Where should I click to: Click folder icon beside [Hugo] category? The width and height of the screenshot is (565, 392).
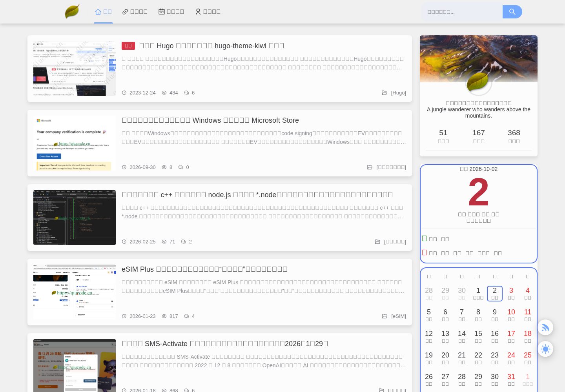[385, 93]
